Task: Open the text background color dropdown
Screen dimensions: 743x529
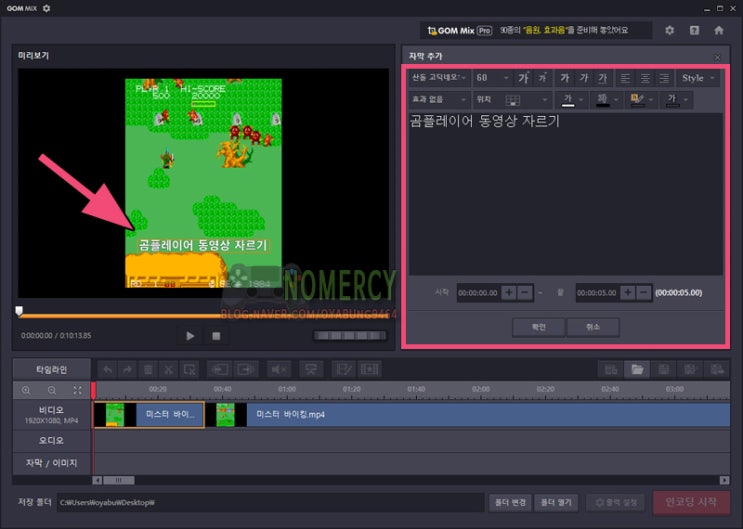Action: [641, 100]
